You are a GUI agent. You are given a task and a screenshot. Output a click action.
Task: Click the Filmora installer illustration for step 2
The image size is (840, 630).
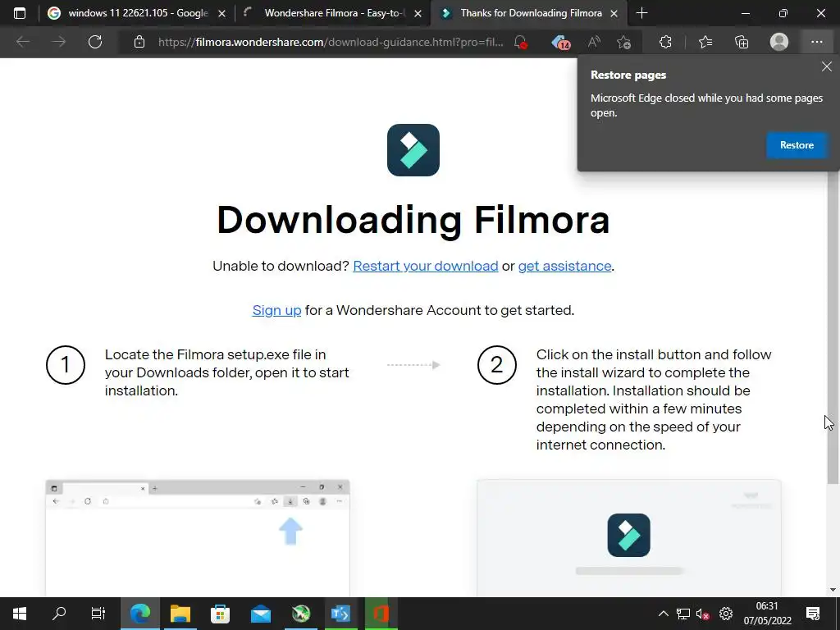click(629, 538)
